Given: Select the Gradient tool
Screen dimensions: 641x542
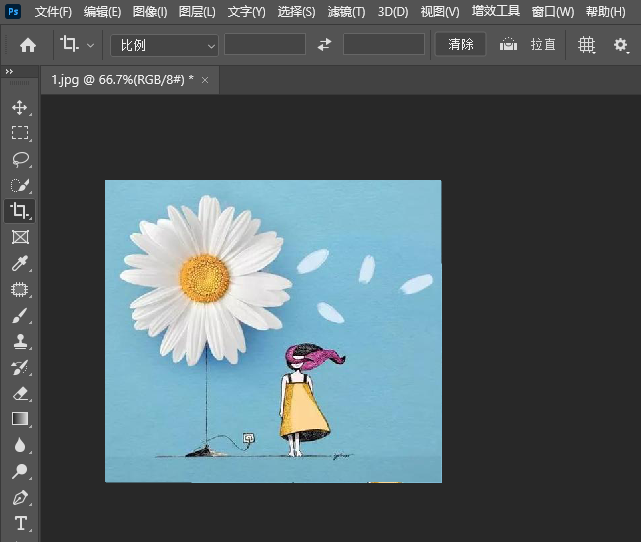Looking at the screenshot, I should (19, 419).
